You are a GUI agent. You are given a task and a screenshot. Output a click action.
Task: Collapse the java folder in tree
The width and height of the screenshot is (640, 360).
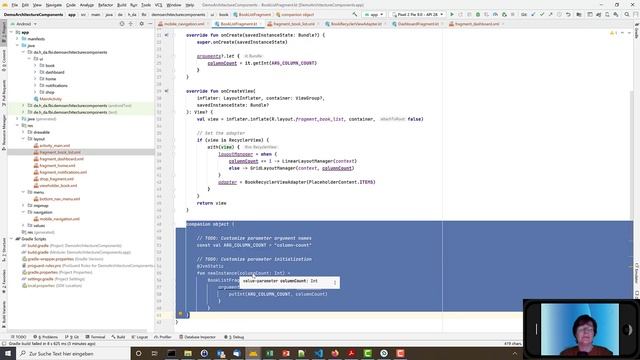[x=18, y=45]
